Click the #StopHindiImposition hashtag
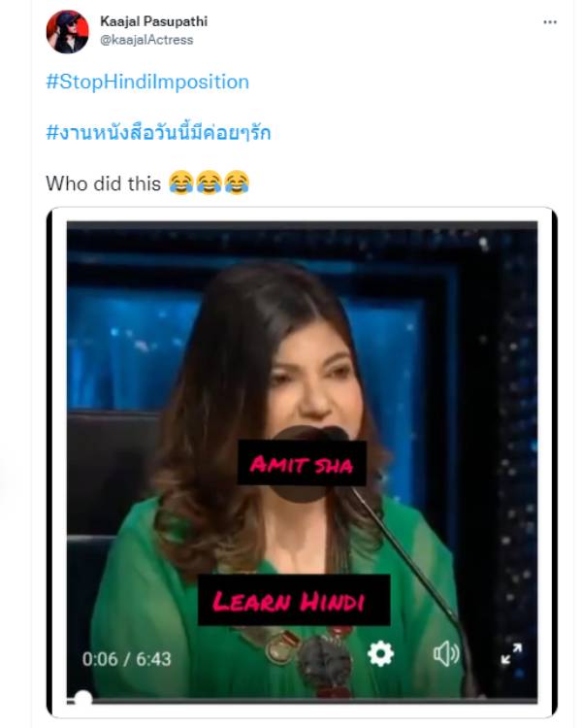The image size is (582, 728). (147, 82)
